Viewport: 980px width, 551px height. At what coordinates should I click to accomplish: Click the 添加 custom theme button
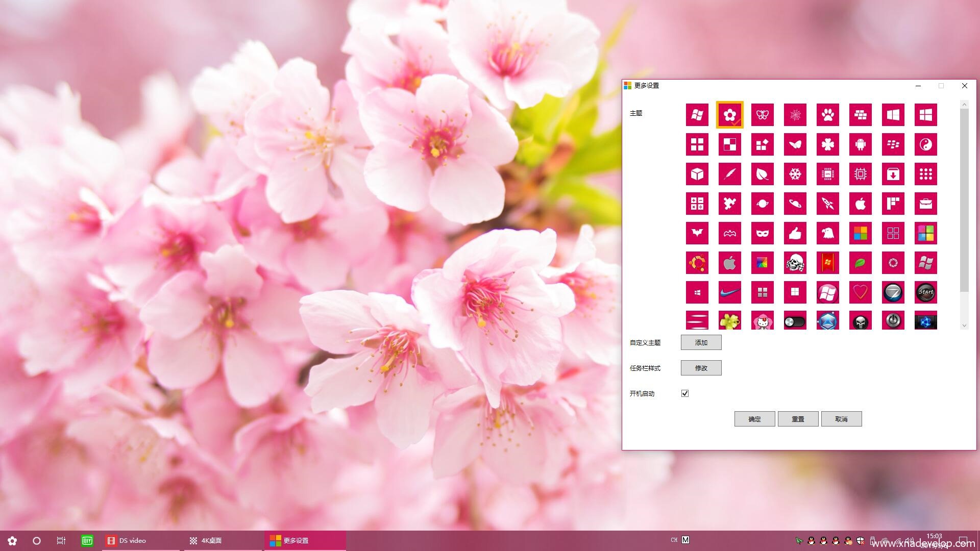(701, 342)
